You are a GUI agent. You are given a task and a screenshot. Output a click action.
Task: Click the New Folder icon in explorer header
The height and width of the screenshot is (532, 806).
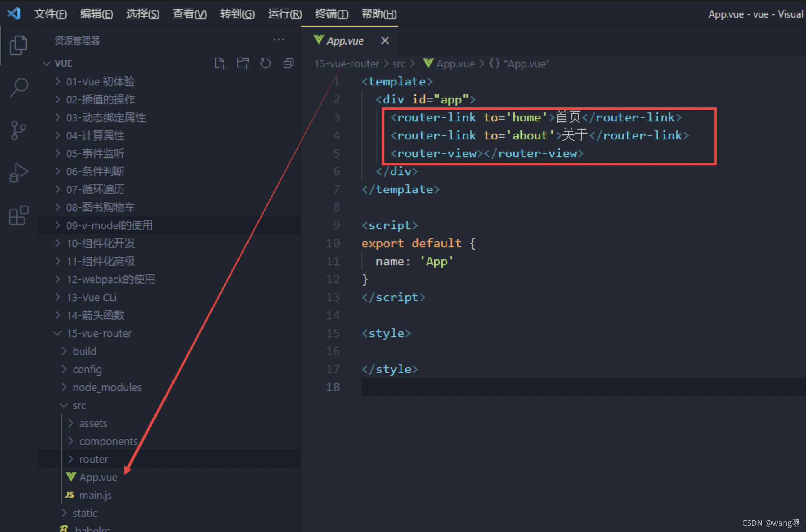click(x=243, y=63)
